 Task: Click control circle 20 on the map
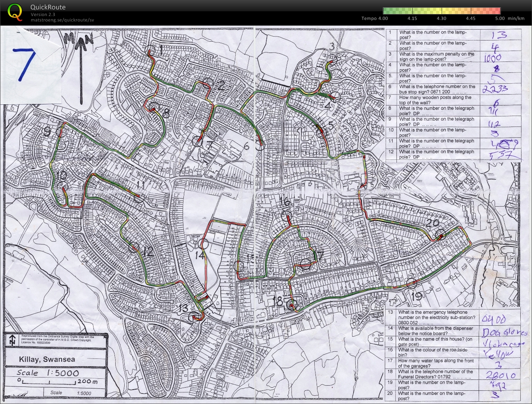coord(440,235)
